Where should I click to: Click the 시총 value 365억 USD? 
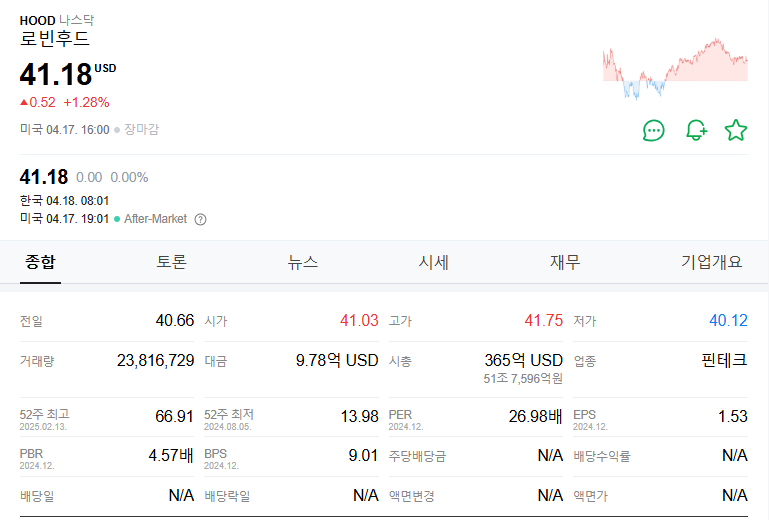pos(523,361)
